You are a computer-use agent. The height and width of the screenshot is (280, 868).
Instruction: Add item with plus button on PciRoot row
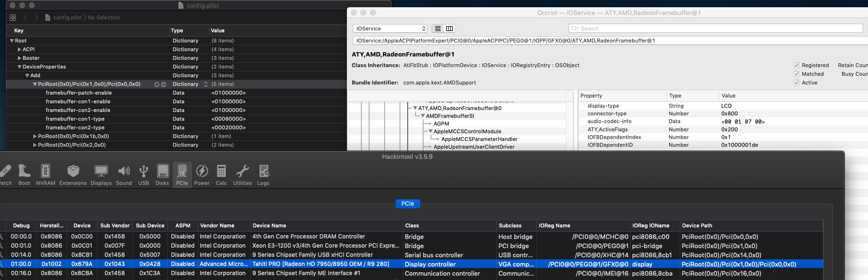click(157, 84)
